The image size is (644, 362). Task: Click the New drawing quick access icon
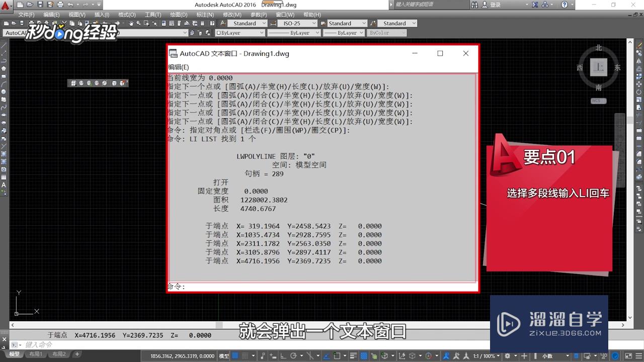20,5
